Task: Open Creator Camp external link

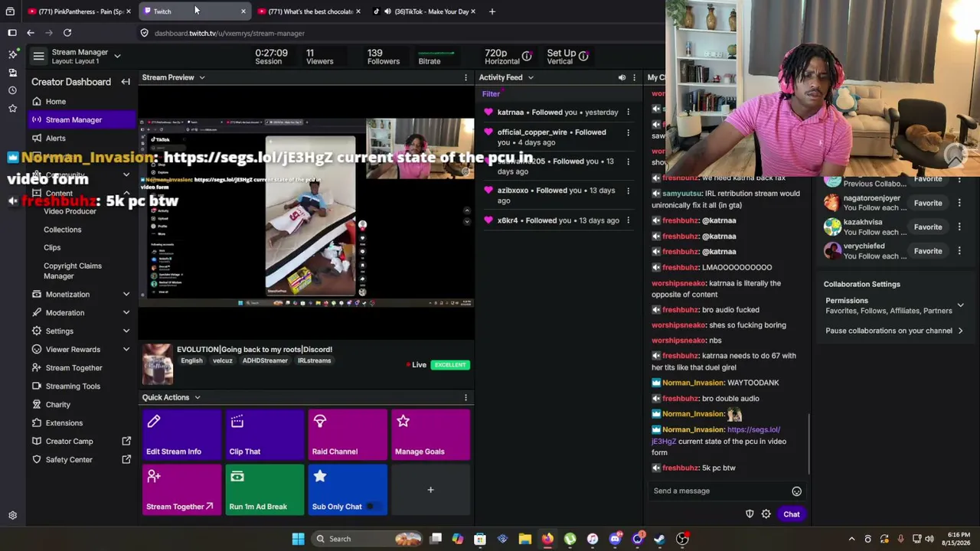Action: point(82,442)
